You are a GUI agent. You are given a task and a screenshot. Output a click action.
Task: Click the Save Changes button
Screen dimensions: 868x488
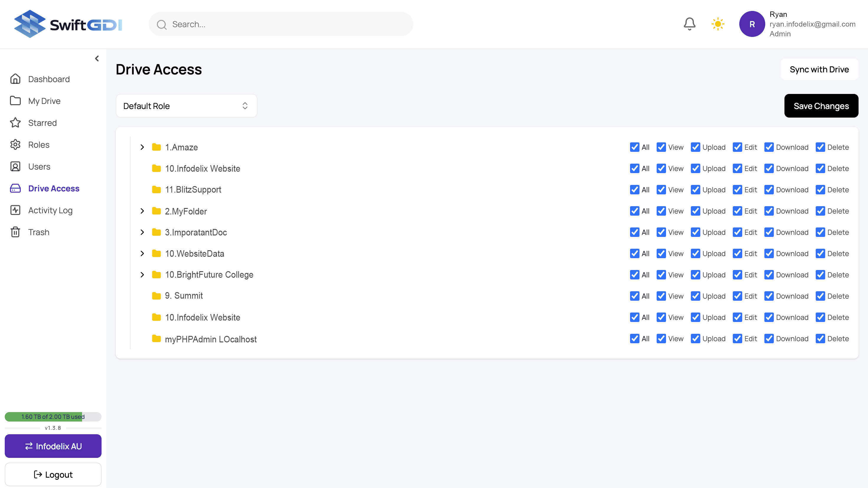coord(821,106)
